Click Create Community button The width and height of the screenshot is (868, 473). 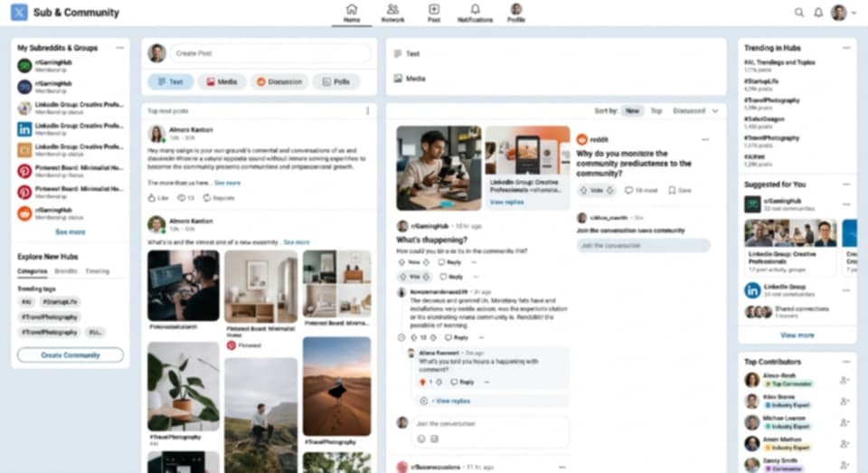point(71,355)
